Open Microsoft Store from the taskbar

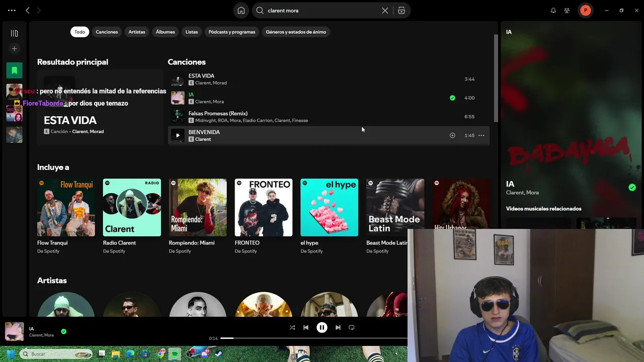[x=145, y=354]
